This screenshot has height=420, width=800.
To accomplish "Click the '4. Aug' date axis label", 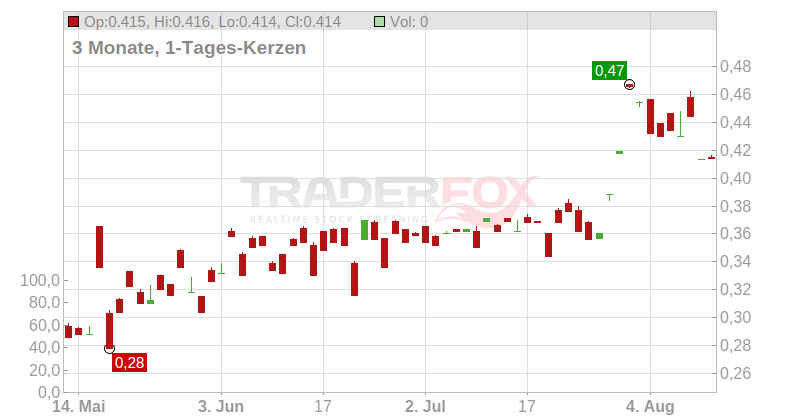I will click(650, 407).
